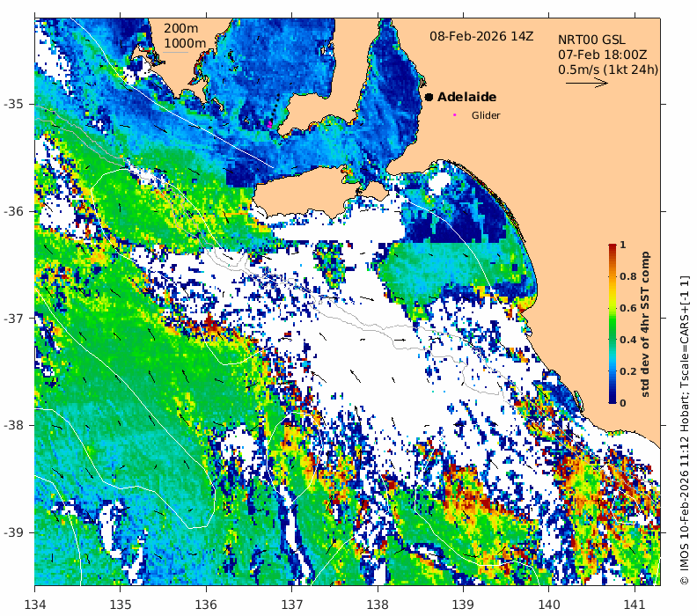Screen dimensions: 697x616
Task: Click the black dotted glider track line
Action: pos(275,108)
